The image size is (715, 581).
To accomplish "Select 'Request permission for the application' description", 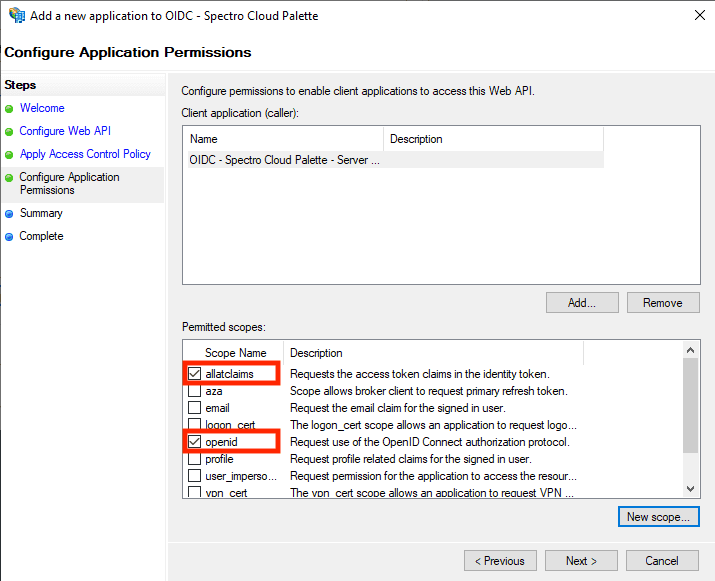I will (x=433, y=476).
